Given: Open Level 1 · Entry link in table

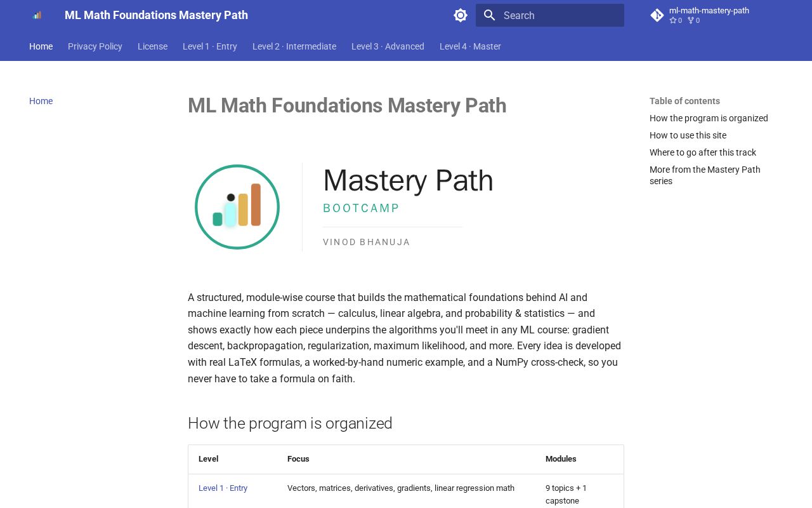Looking at the screenshot, I should pos(223,488).
